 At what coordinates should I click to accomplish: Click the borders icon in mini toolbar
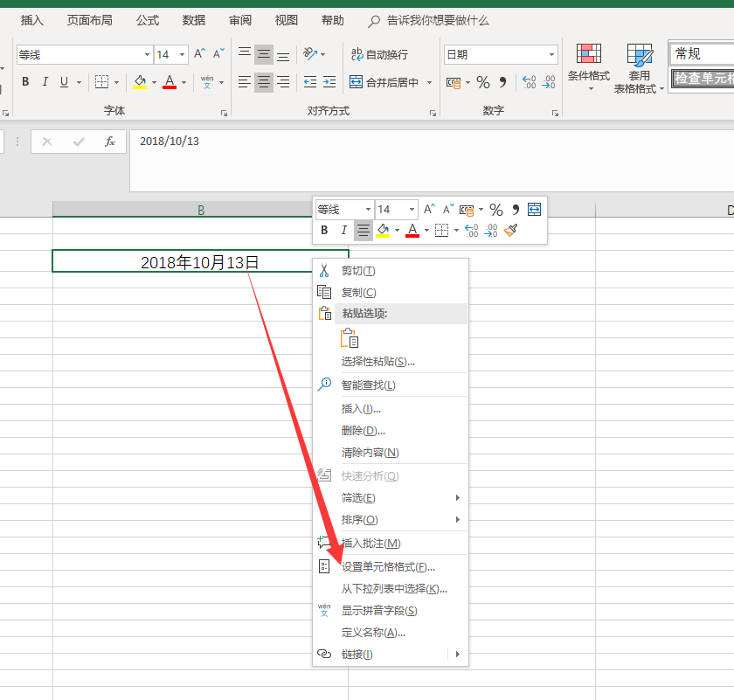coord(441,230)
